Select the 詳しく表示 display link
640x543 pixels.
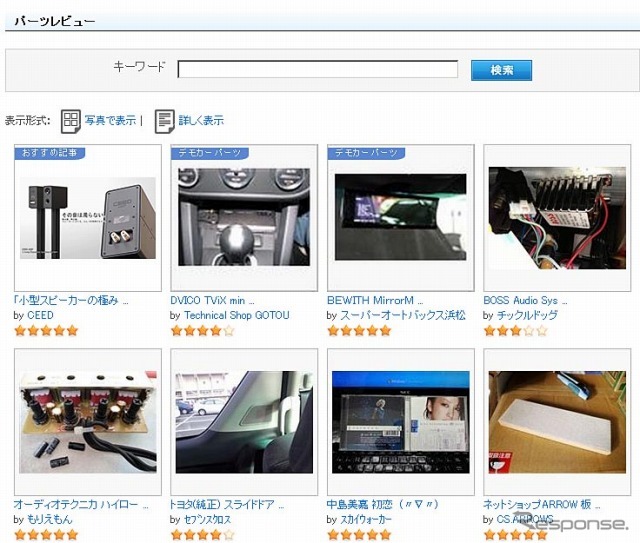(201, 121)
